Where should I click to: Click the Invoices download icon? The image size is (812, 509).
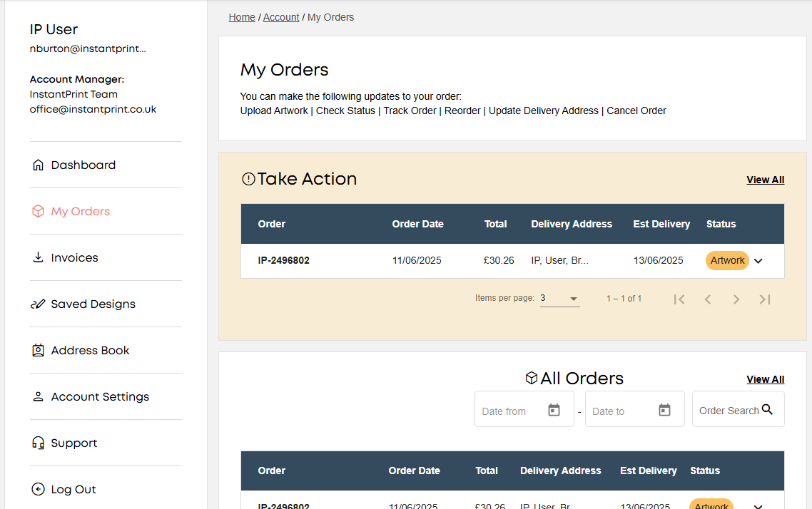coord(39,257)
